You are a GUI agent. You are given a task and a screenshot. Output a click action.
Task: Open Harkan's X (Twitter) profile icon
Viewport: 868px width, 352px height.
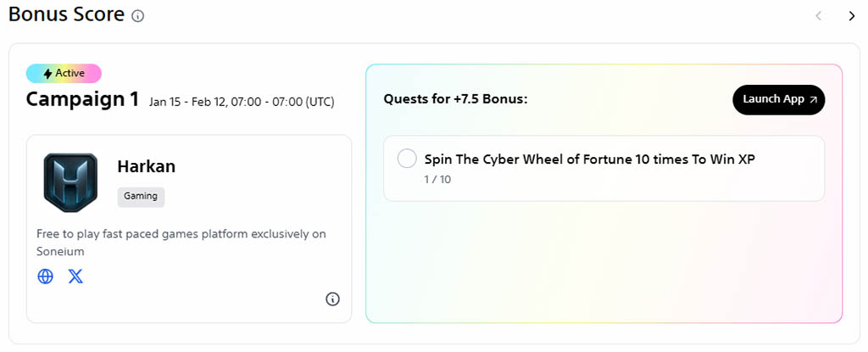coord(75,277)
